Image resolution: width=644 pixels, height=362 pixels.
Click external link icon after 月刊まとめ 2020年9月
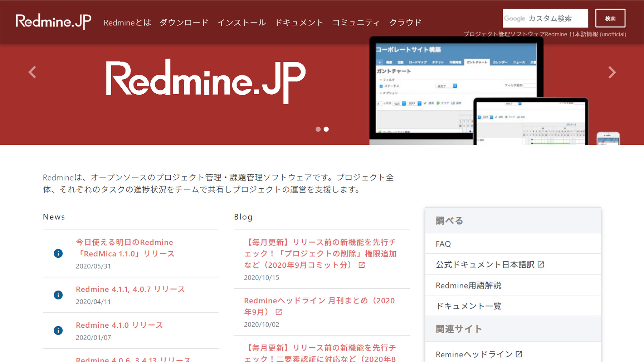coord(279,312)
